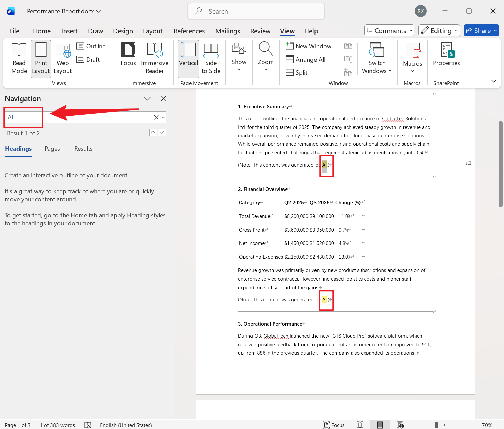The height and width of the screenshot is (429, 504).
Task: Click the vertical document scrollbar
Action: [x=500, y=164]
